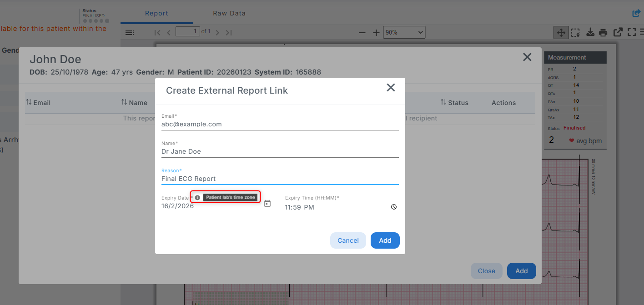
Task: Print the report via the printer icon
Action: pyautogui.click(x=604, y=32)
